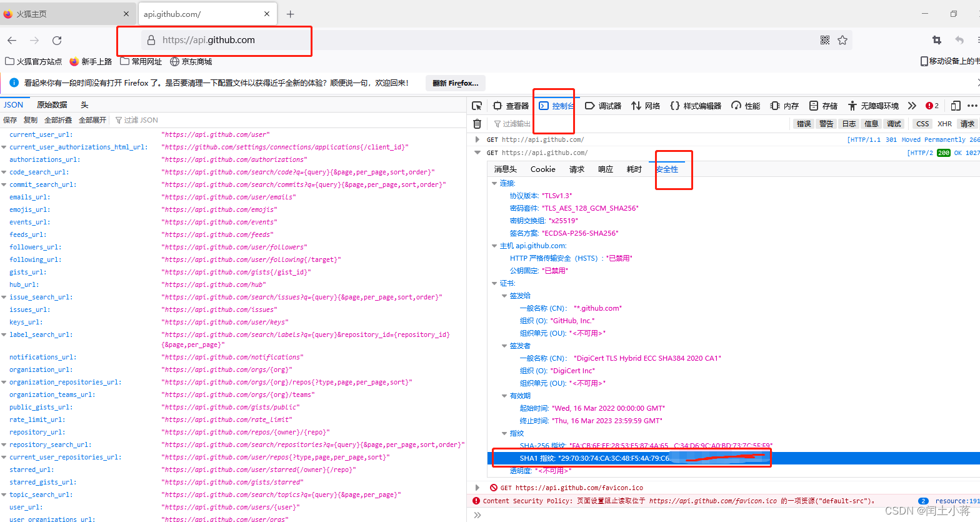Open the Cookie tab of the request
This screenshot has width=980, height=522.
pos(543,169)
